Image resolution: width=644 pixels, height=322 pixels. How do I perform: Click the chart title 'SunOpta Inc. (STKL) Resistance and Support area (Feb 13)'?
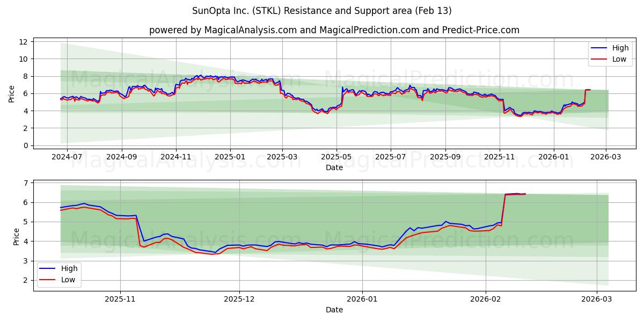pyautogui.click(x=322, y=11)
